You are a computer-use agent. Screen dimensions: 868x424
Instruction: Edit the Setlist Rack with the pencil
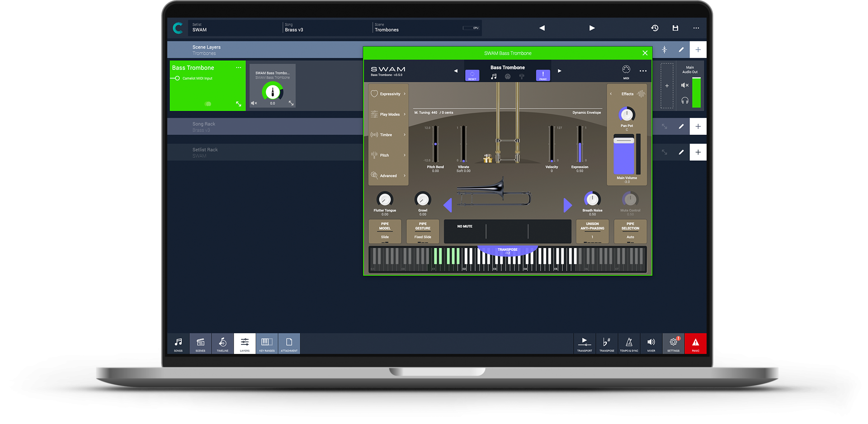[681, 152]
